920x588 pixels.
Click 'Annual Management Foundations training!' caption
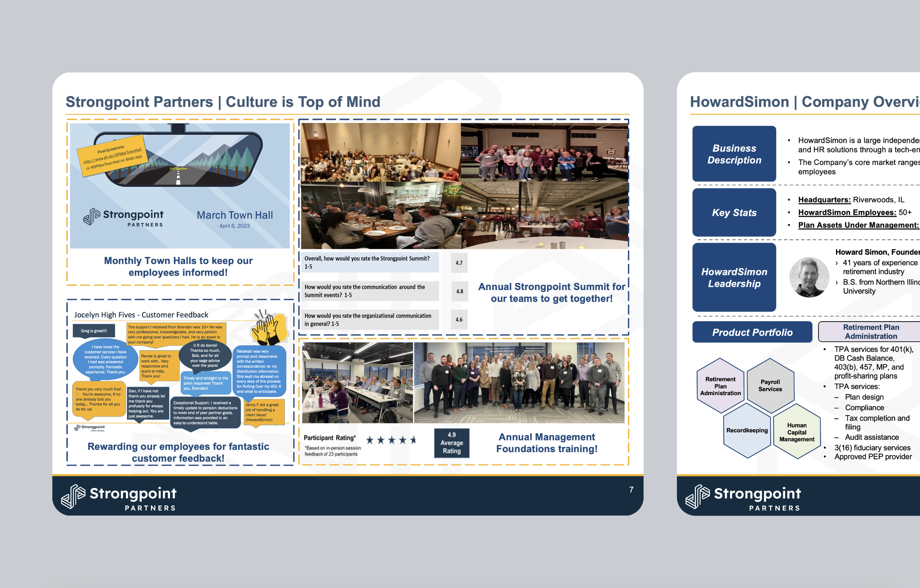547,442
